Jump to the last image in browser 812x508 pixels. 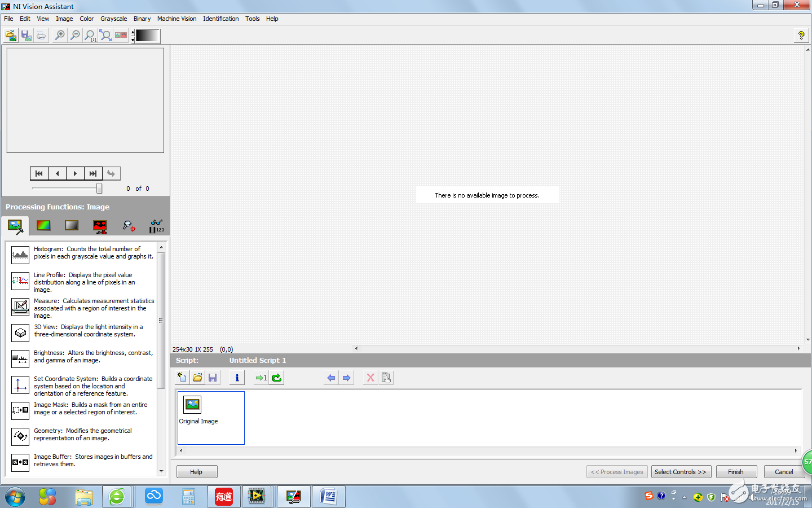(93, 173)
